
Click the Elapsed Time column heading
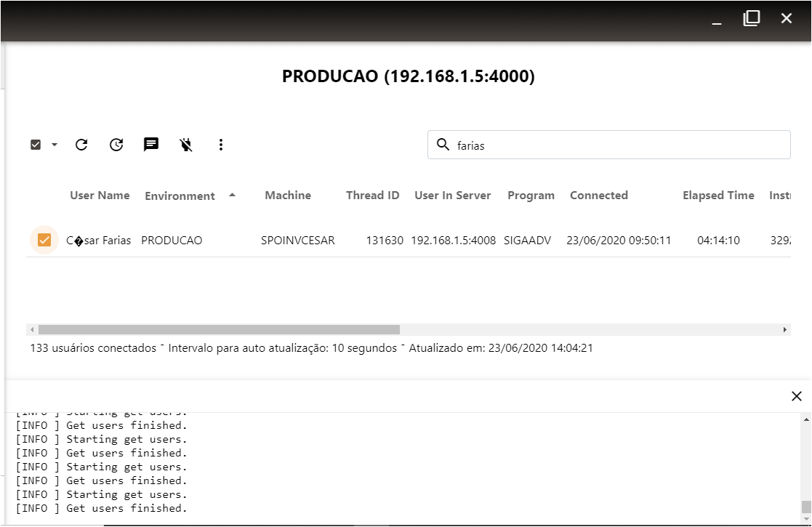[x=717, y=195]
